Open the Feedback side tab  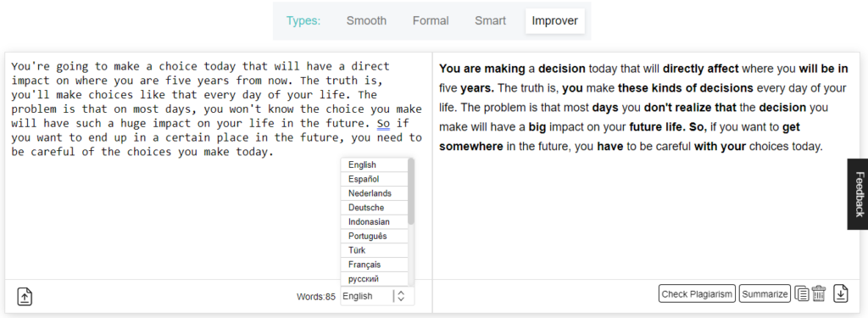click(858, 194)
